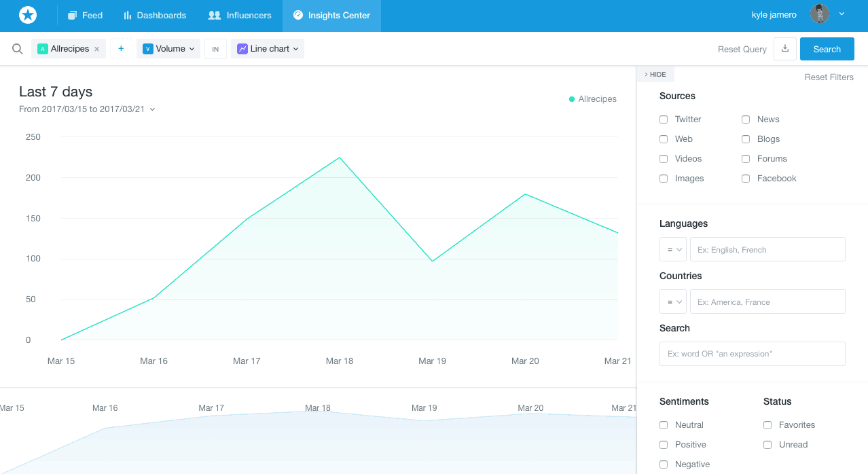Image resolution: width=868 pixels, height=474 pixels.
Task: Open Countries operator dropdown
Action: click(673, 302)
